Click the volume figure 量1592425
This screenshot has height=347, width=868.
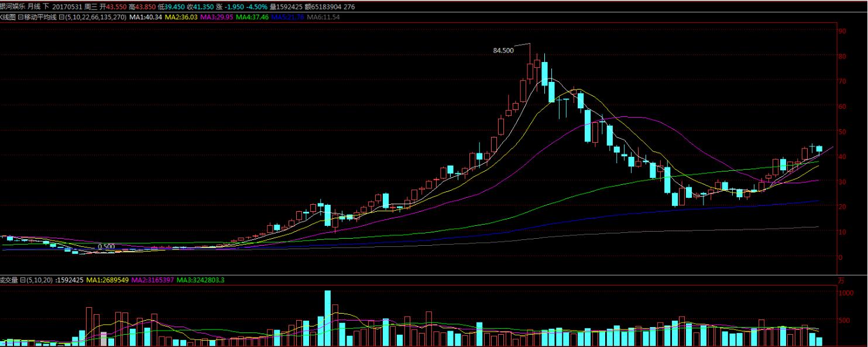pyautogui.click(x=286, y=6)
